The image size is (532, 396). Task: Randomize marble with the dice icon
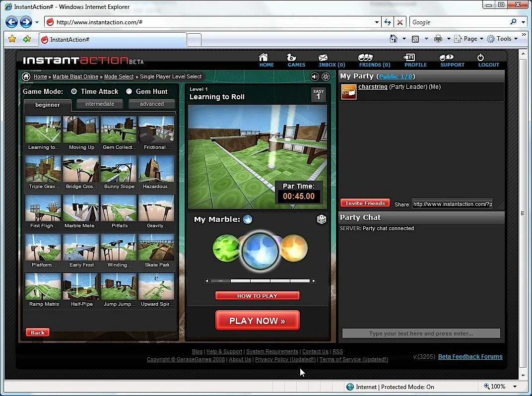pyautogui.click(x=321, y=219)
